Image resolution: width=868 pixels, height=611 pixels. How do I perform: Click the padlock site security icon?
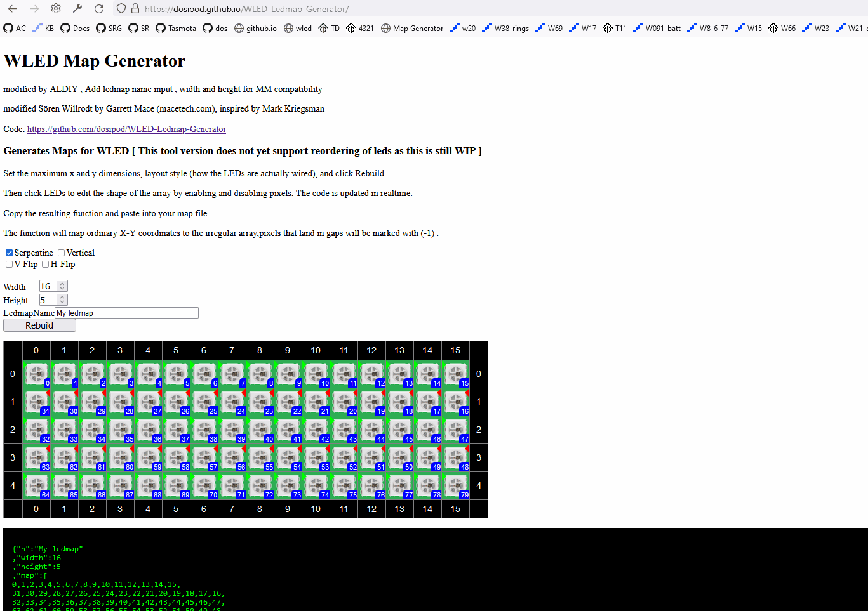tap(135, 9)
